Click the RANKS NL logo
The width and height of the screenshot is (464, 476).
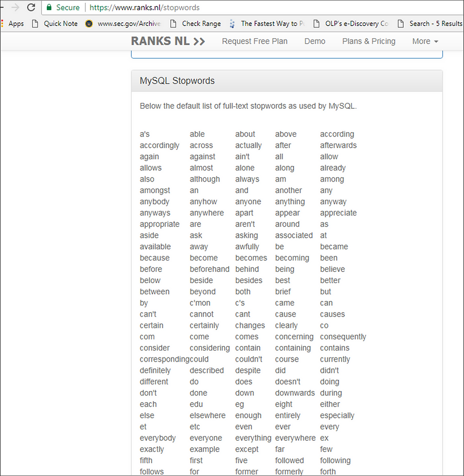(168, 41)
